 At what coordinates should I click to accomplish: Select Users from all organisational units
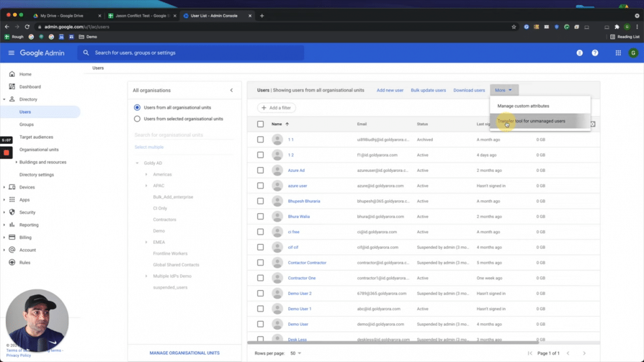click(x=137, y=108)
